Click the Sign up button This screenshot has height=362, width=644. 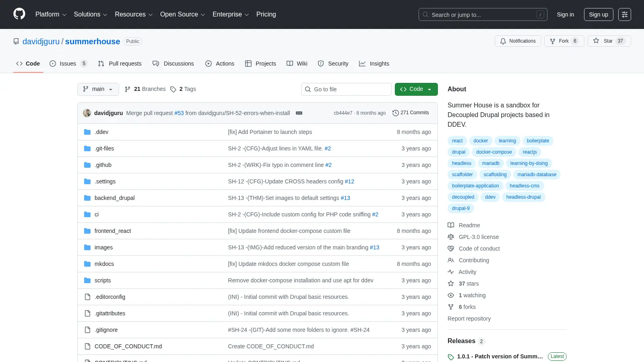(599, 14)
